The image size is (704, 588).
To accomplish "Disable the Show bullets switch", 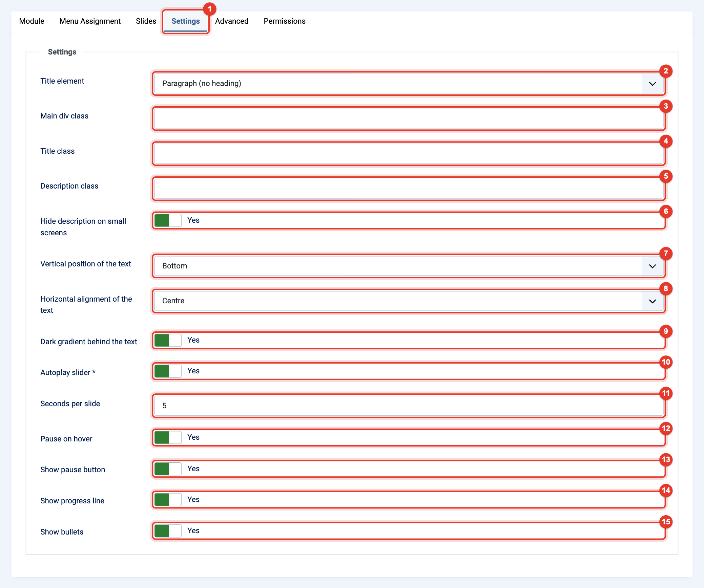I will click(x=168, y=531).
